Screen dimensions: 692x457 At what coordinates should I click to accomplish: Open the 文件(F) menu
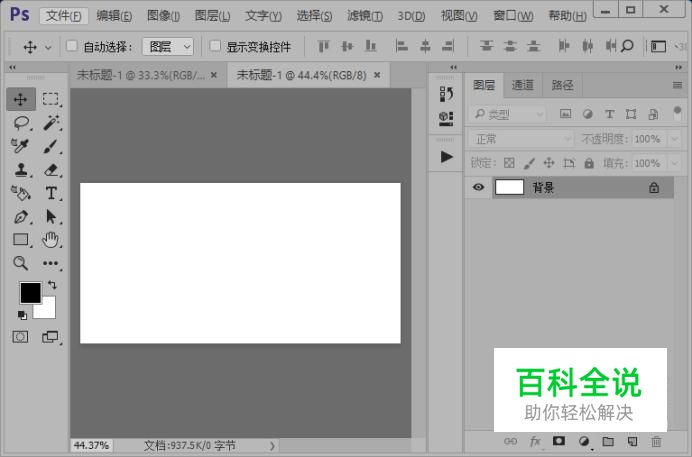click(x=64, y=16)
